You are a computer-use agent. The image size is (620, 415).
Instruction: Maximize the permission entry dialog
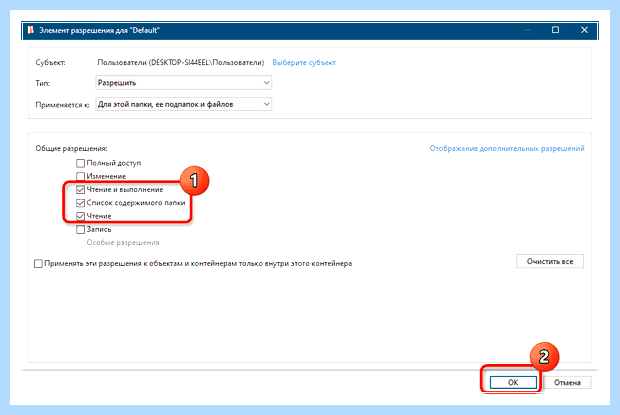(x=556, y=30)
